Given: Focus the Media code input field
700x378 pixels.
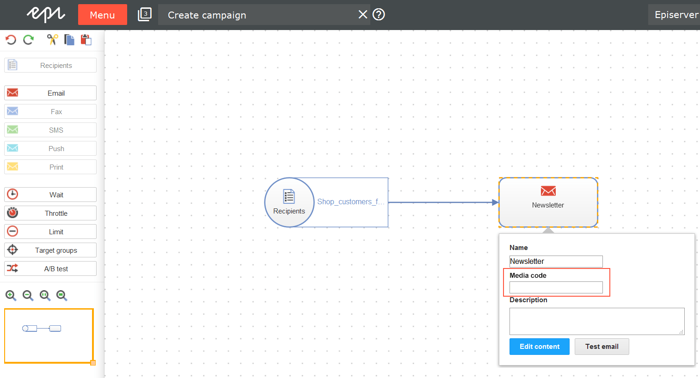Looking at the screenshot, I should 556,287.
